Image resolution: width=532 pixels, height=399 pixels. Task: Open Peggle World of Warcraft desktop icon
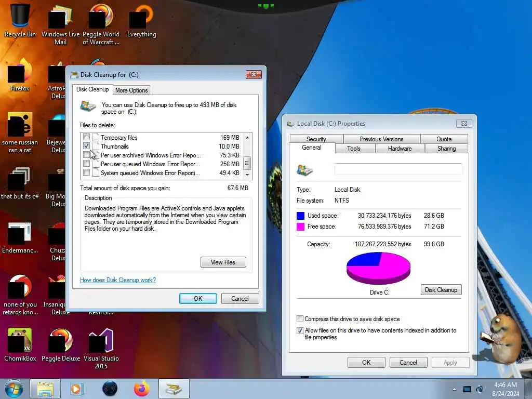101,24
